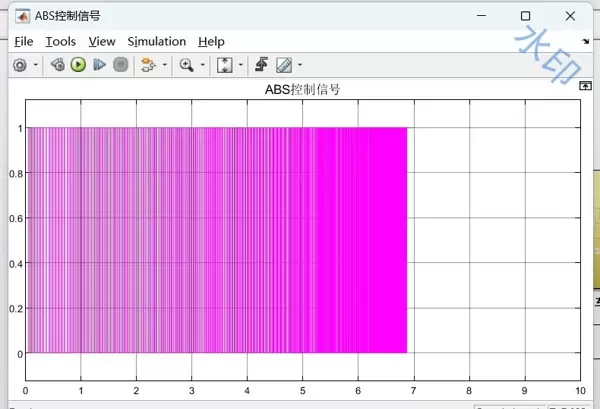This screenshot has height=409, width=600.
Task: Click the Triggers toolbar icon
Action: click(262, 65)
